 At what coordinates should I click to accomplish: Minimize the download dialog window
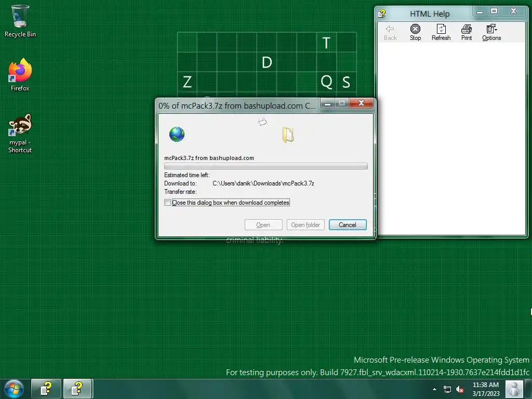(327, 103)
